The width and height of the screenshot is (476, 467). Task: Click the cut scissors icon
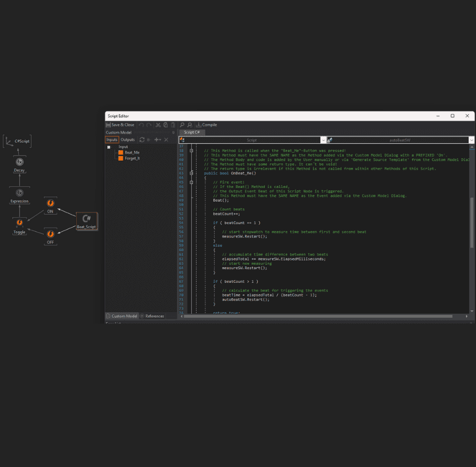tap(158, 125)
